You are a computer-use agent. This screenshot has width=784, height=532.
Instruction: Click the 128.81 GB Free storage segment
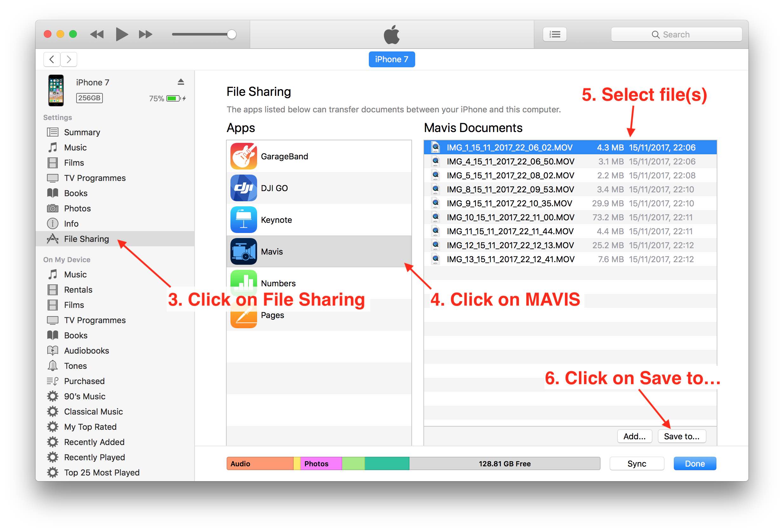pos(505,463)
